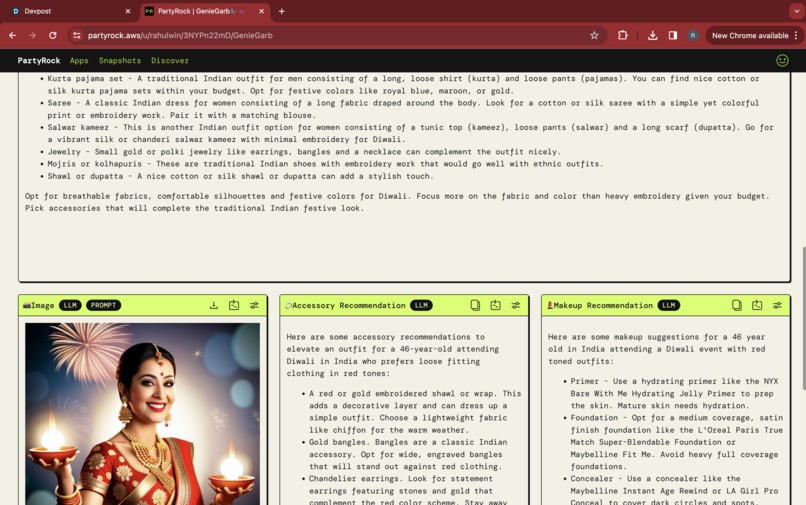806x505 pixels.
Task: Open the Apps menu in PartyRock
Action: (79, 61)
